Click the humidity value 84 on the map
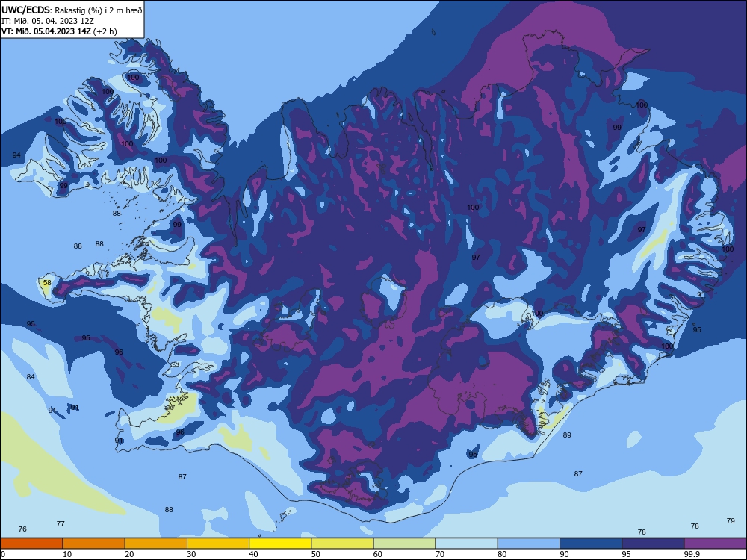This screenshot has width=747, height=560. point(31,376)
